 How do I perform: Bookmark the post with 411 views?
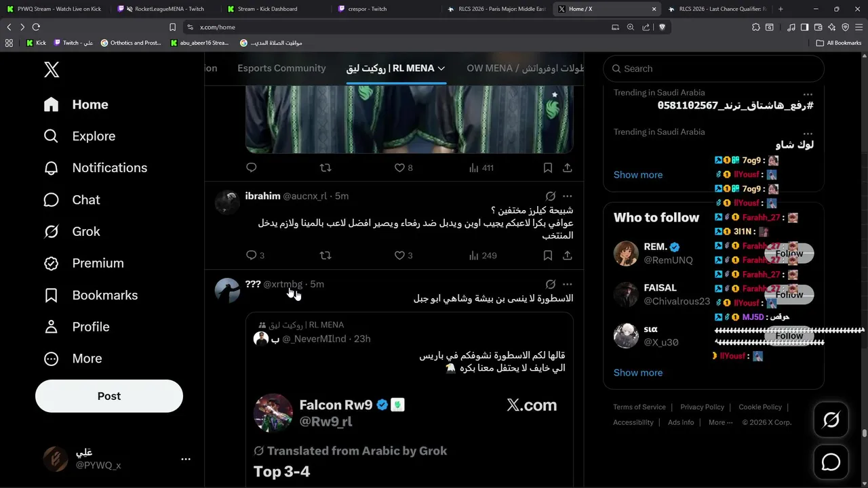[x=547, y=167]
